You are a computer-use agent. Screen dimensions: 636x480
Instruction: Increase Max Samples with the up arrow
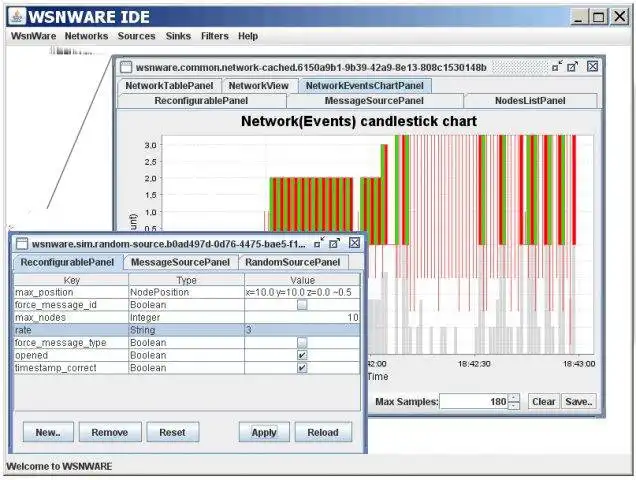pos(514,398)
